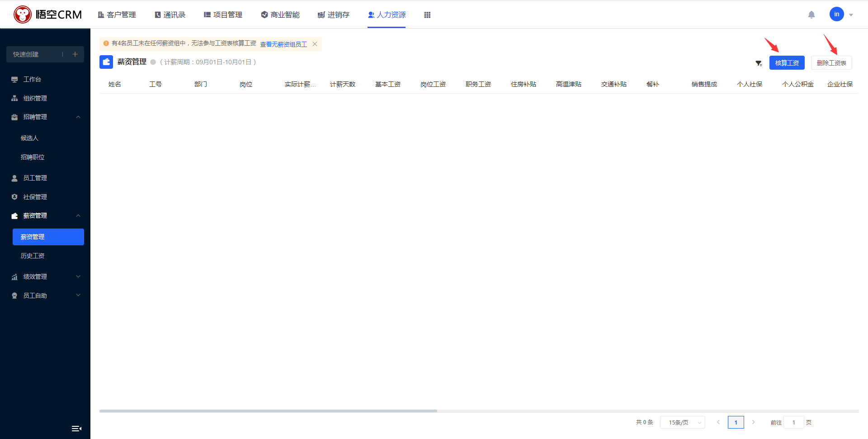Click the 交通补贴 column header
Image resolution: width=868 pixels, height=439 pixels.
pyautogui.click(x=614, y=84)
